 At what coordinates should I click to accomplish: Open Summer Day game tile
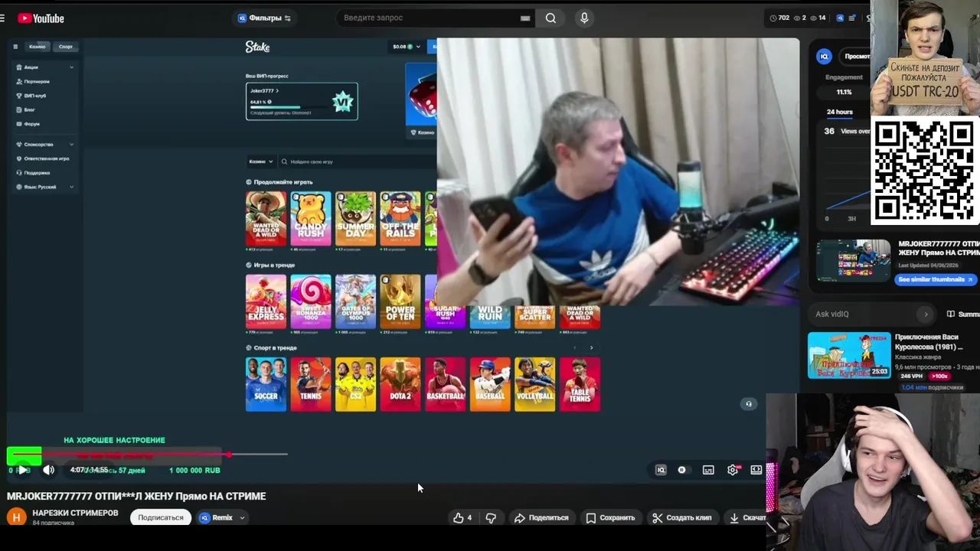(x=356, y=218)
